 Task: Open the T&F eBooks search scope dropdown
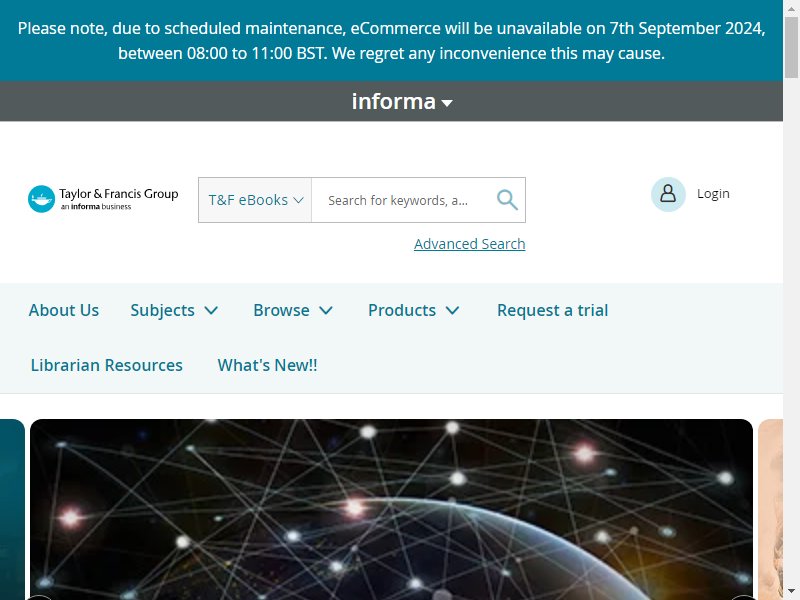point(255,200)
